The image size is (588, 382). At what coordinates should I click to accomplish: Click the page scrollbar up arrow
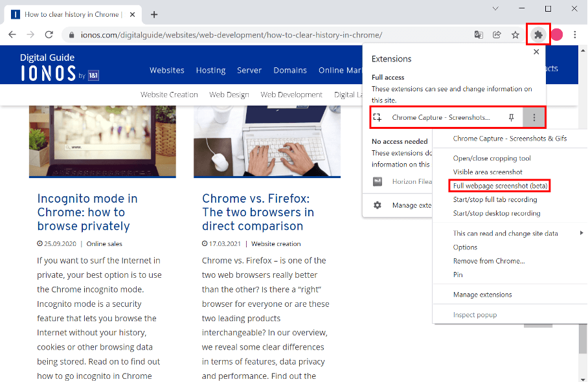click(x=583, y=50)
